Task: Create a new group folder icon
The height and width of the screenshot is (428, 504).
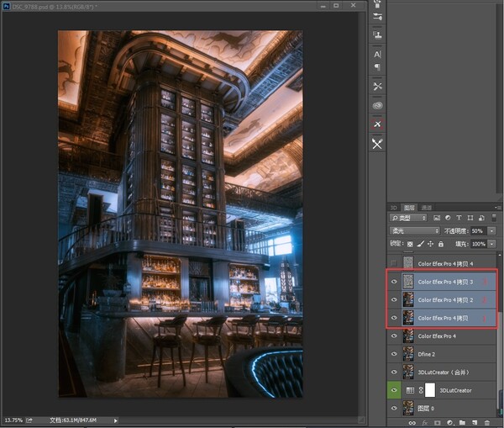Action: pyautogui.click(x=462, y=423)
